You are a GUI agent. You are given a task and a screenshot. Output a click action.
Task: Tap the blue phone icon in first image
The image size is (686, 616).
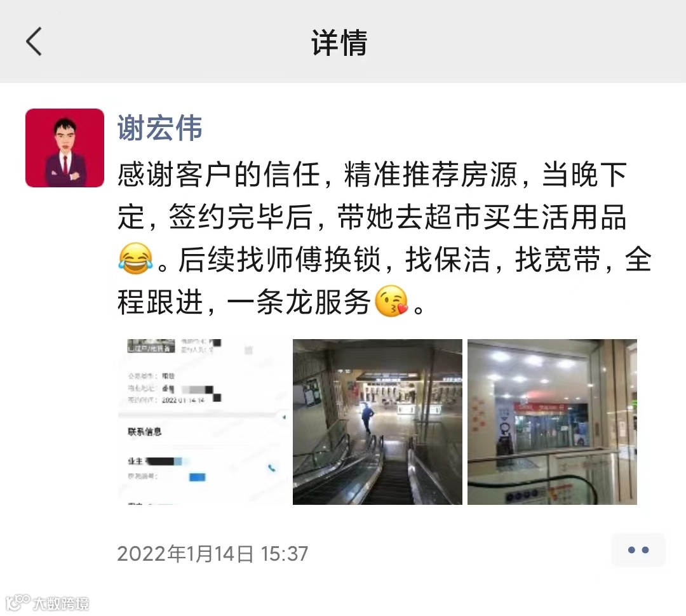click(x=272, y=468)
